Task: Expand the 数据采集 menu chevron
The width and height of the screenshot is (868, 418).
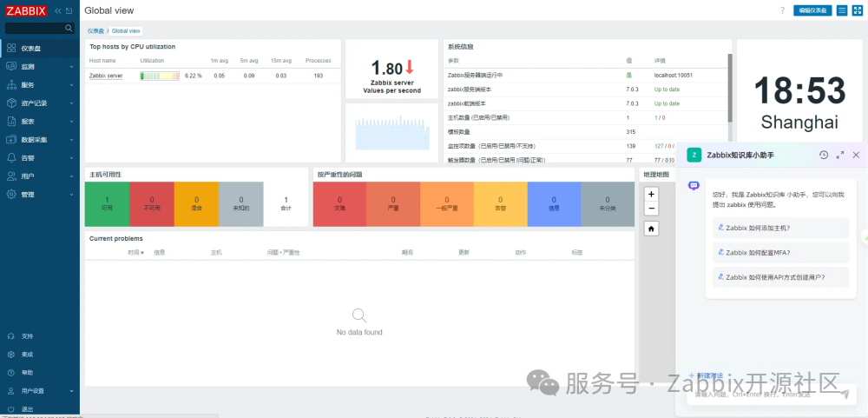Action: pos(72,140)
